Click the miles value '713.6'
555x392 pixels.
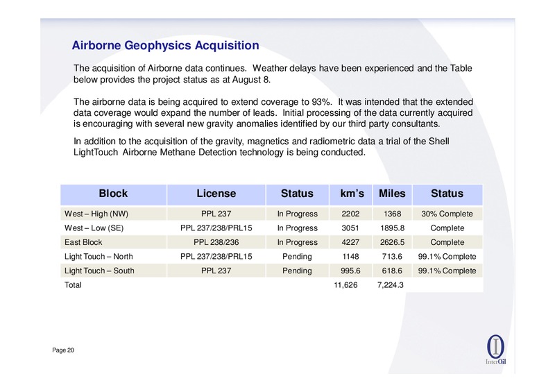[x=392, y=257]
